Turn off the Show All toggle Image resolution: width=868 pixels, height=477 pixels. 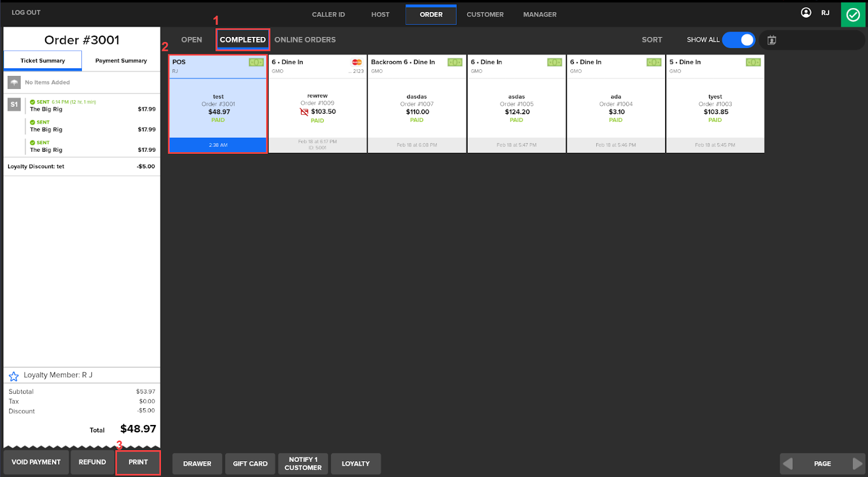pos(739,40)
